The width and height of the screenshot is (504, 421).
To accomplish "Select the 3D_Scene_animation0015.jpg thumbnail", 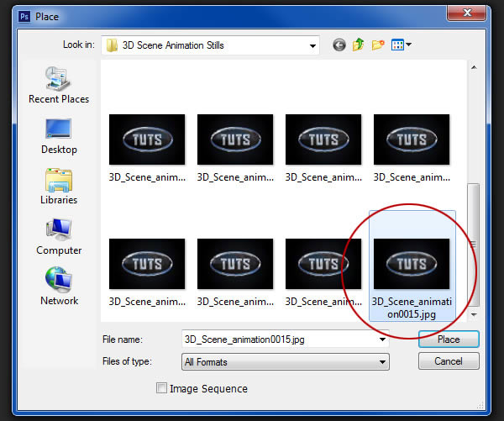I will point(412,264).
